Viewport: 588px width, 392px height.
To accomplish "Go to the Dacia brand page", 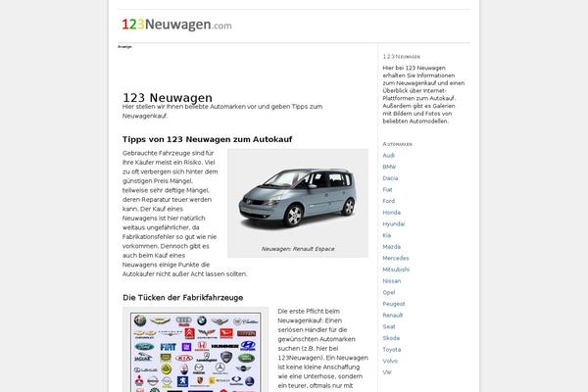I will point(390,178).
